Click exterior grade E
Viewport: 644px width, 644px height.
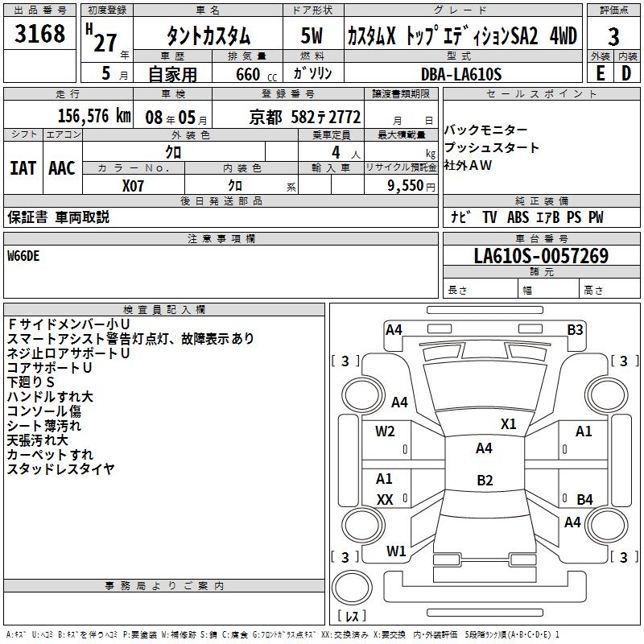click(x=600, y=73)
